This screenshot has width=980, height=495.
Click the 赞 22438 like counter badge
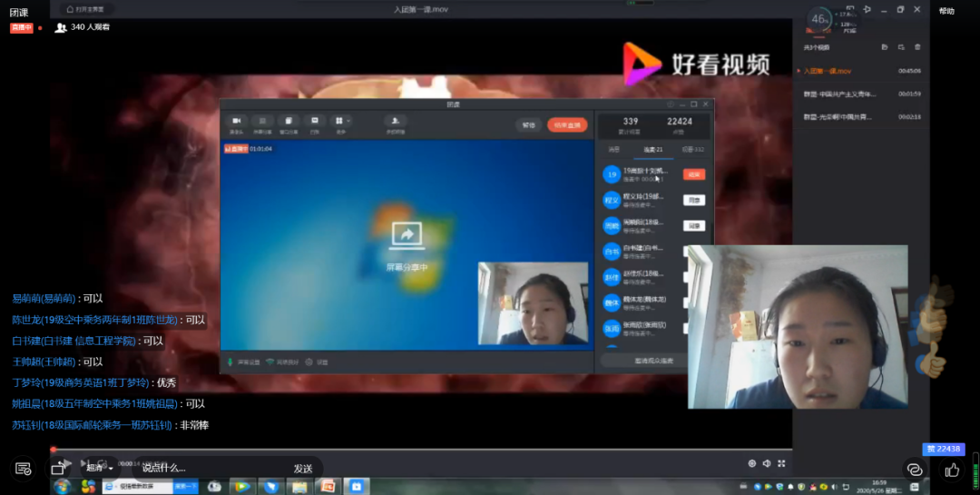[x=943, y=449]
